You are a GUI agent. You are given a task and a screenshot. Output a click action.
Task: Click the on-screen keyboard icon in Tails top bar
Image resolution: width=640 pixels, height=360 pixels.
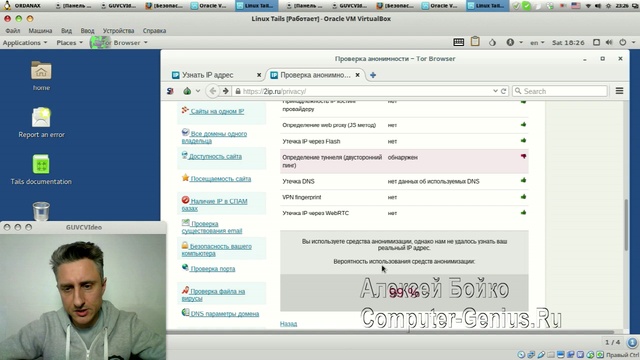[458, 42]
